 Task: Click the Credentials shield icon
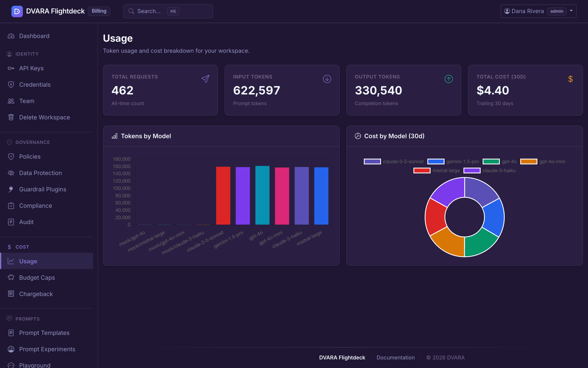coord(11,85)
